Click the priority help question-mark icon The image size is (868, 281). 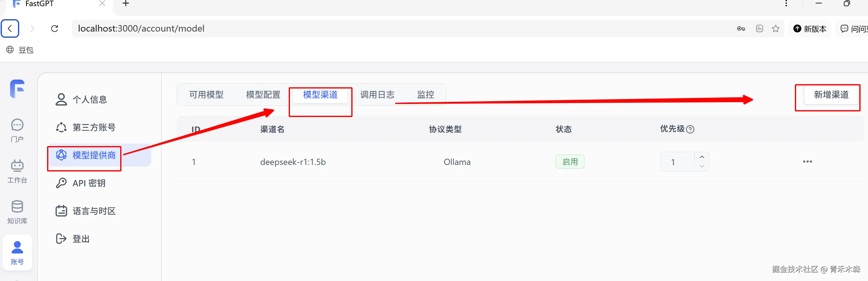690,129
